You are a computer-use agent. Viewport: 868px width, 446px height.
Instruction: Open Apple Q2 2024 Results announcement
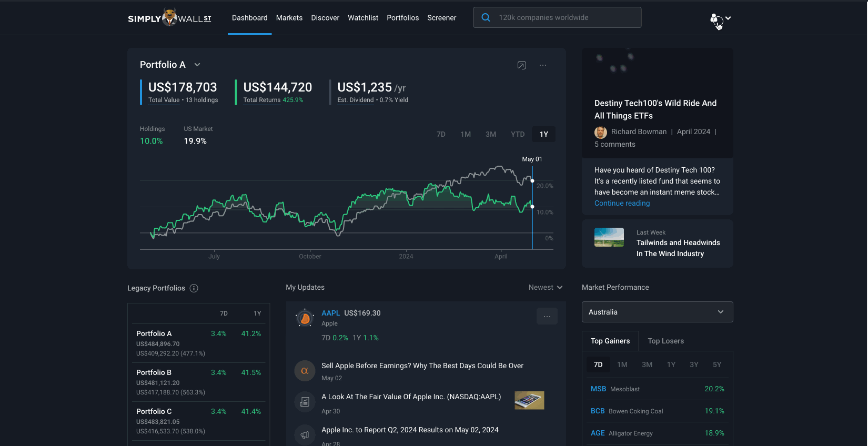410,430
